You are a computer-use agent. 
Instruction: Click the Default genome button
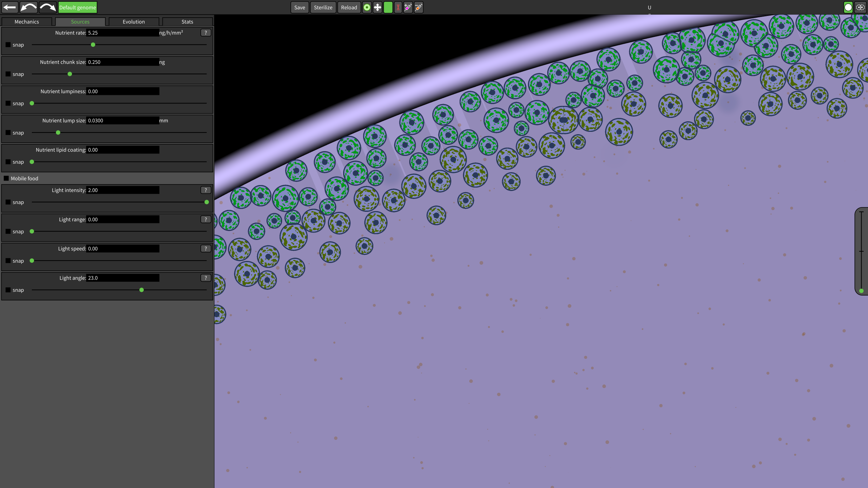click(78, 7)
